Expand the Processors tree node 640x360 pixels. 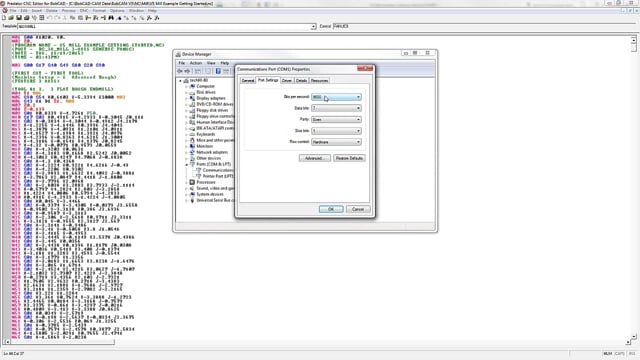[x=187, y=182]
